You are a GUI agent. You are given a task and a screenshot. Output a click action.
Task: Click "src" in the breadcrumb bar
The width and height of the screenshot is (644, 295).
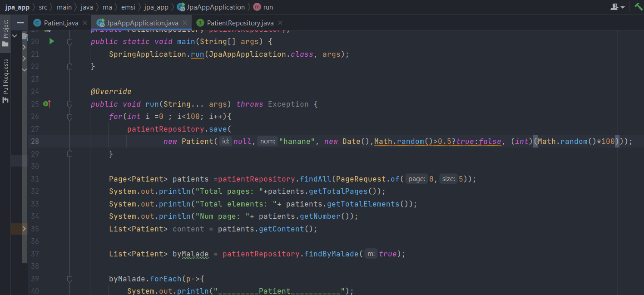click(43, 7)
